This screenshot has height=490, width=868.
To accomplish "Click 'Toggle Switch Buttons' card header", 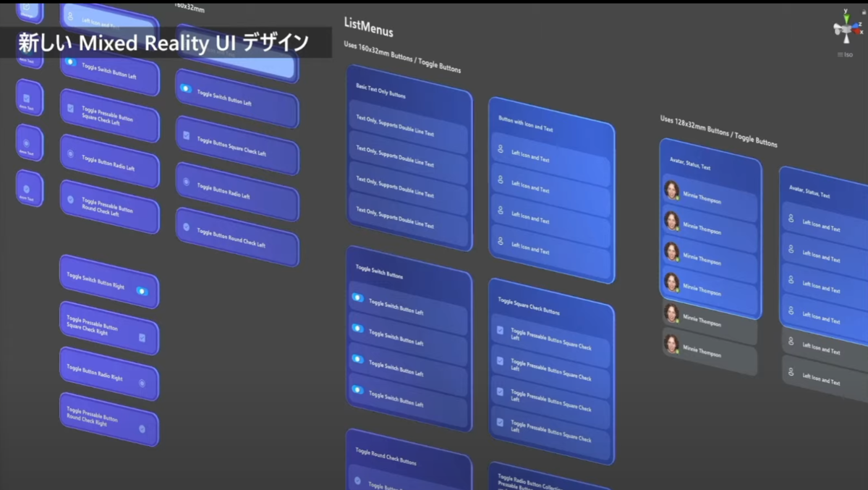I will [379, 271].
